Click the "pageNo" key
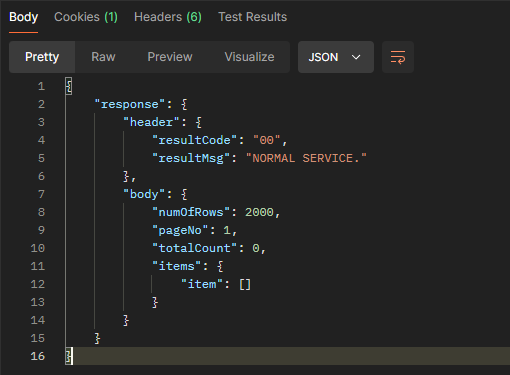Viewport: 510px width, 375px height. click(x=180, y=230)
